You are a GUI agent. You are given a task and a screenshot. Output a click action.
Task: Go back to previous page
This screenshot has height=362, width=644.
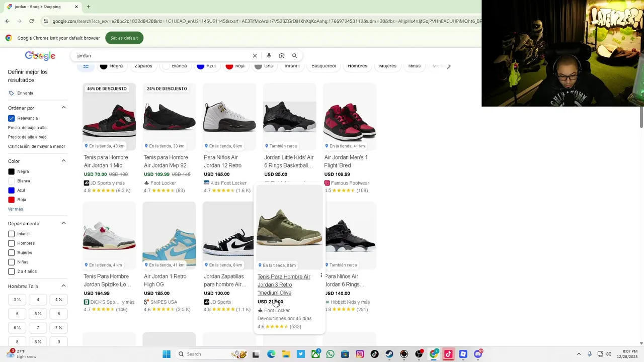(7, 21)
